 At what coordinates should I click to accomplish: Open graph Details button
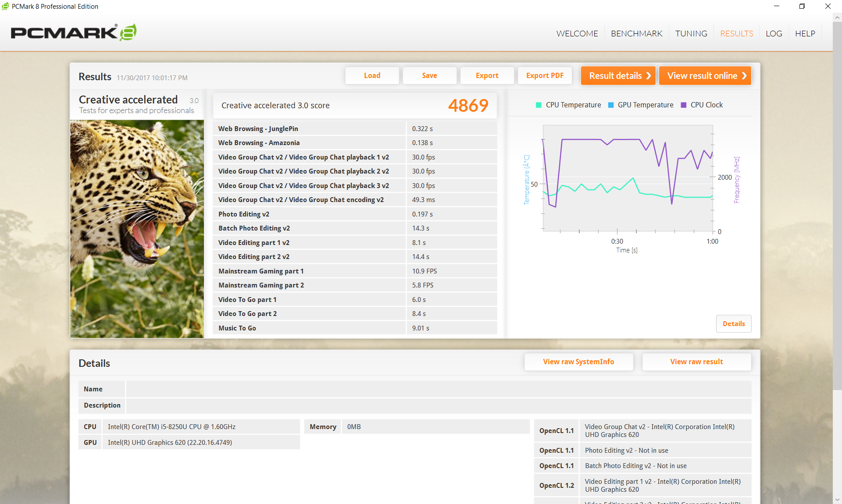pos(733,324)
